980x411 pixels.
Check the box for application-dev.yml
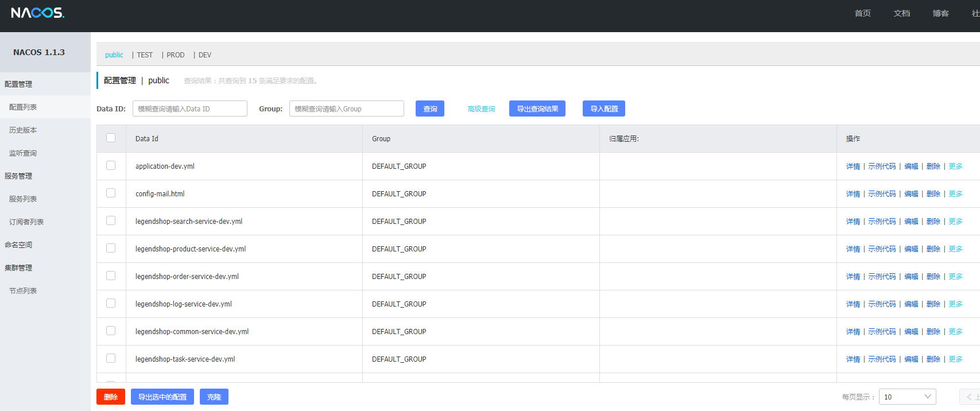111,165
